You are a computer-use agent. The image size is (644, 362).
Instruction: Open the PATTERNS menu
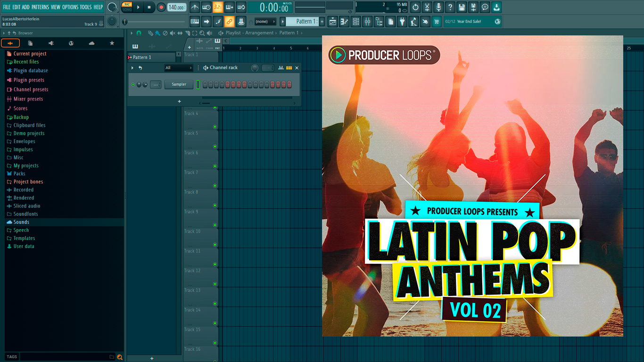pyautogui.click(x=40, y=7)
